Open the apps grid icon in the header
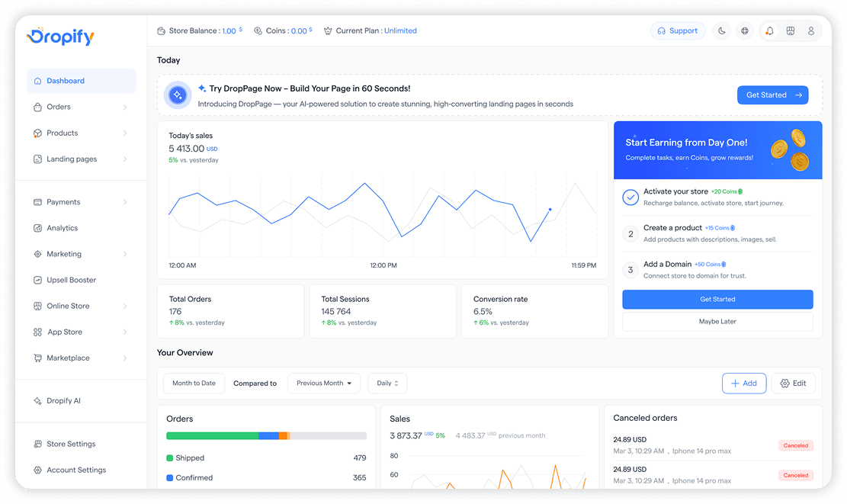The width and height of the screenshot is (847, 504). [x=790, y=30]
